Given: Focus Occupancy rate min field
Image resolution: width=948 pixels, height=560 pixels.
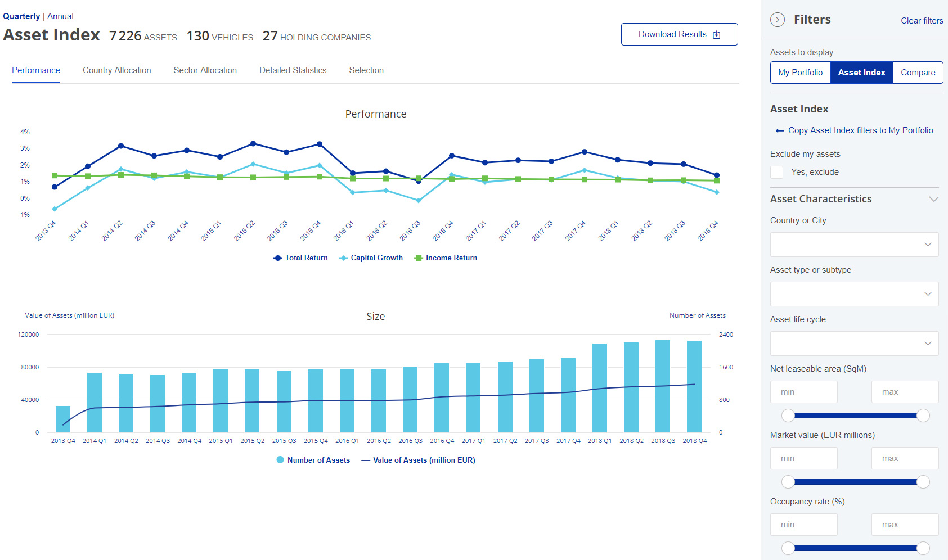Looking at the screenshot, I should tap(804, 525).
